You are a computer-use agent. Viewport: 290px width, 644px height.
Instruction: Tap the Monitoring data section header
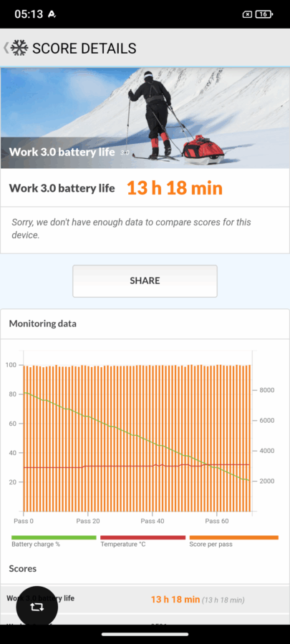click(x=43, y=323)
